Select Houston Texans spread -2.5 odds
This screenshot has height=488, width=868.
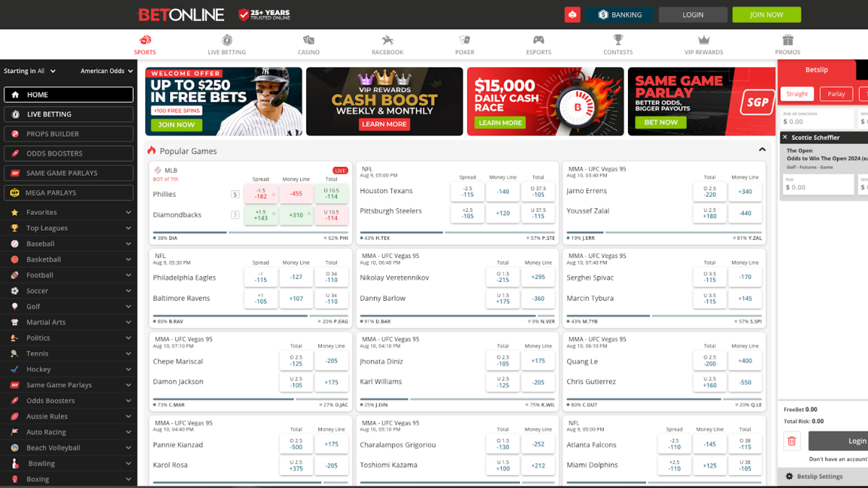[x=467, y=191]
